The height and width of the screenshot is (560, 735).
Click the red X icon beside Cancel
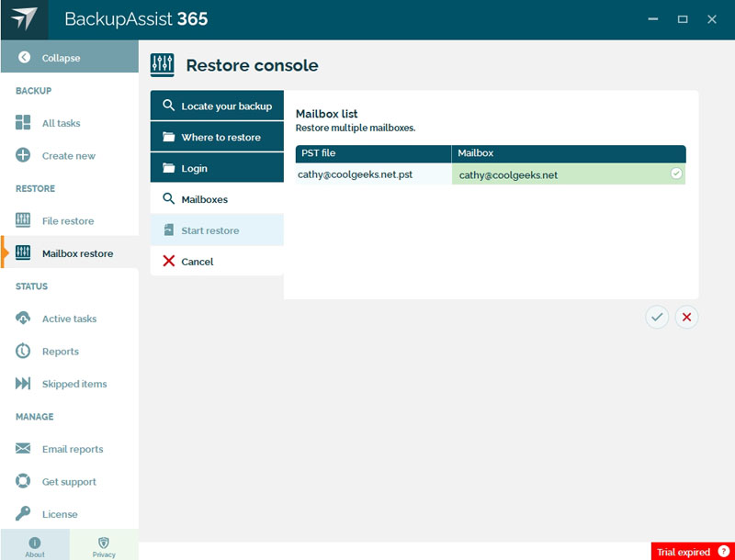click(x=169, y=261)
